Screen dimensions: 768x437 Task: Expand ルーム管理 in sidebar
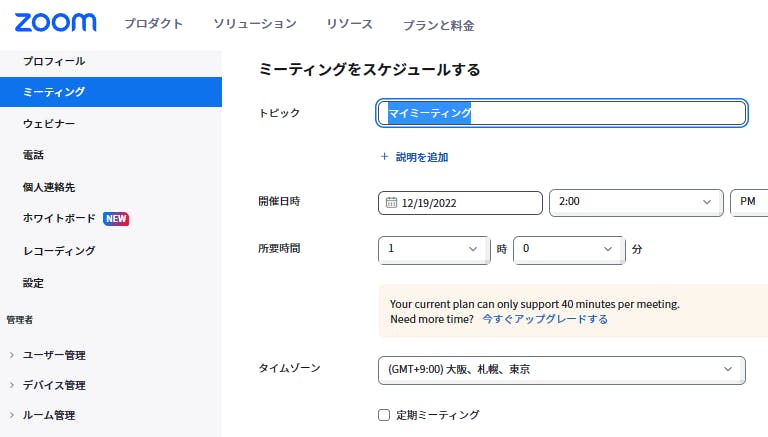point(12,415)
